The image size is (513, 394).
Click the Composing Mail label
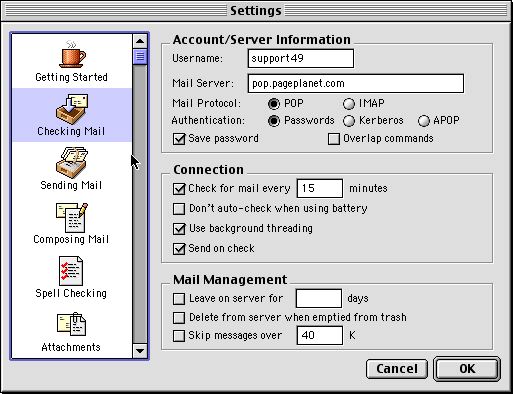coord(71,239)
